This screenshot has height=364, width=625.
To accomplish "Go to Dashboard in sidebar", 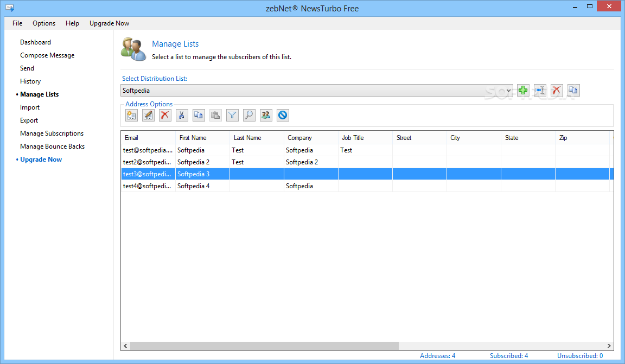I will (35, 42).
